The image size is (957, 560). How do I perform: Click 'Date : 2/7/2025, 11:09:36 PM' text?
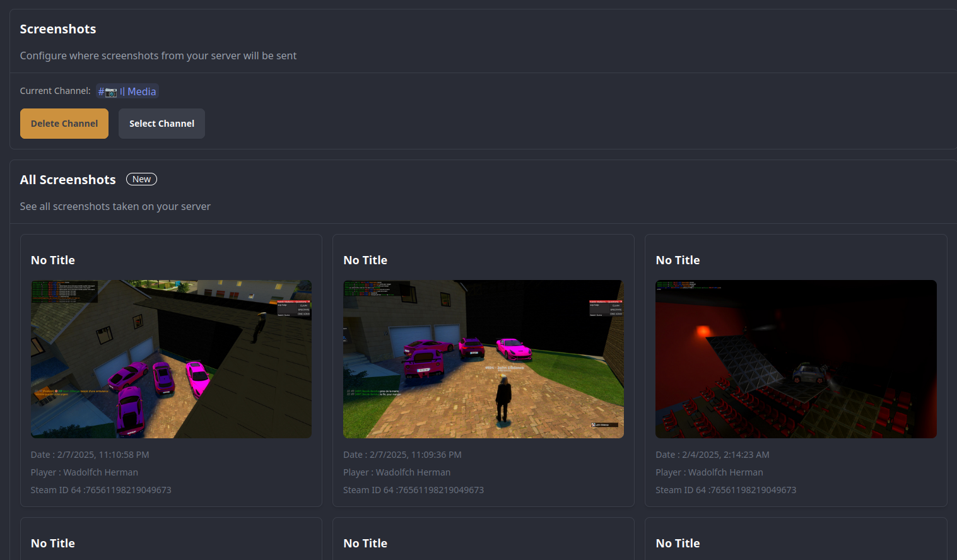pos(402,455)
